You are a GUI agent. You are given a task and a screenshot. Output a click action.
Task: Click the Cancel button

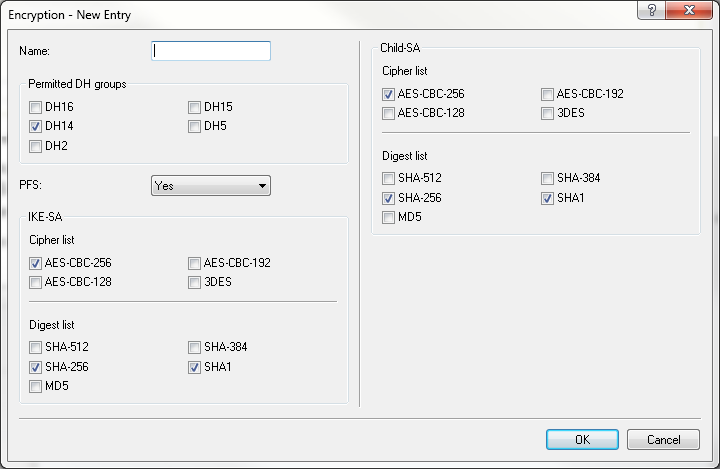(x=663, y=439)
